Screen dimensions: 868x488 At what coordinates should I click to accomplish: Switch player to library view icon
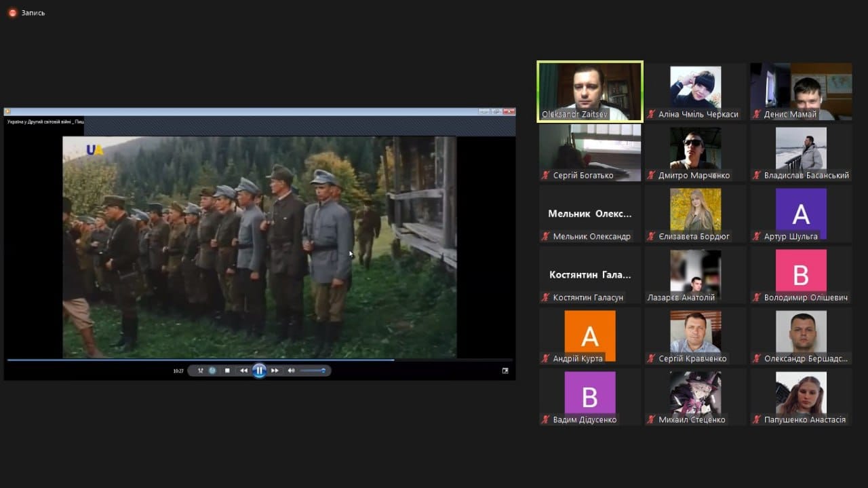[505, 371]
